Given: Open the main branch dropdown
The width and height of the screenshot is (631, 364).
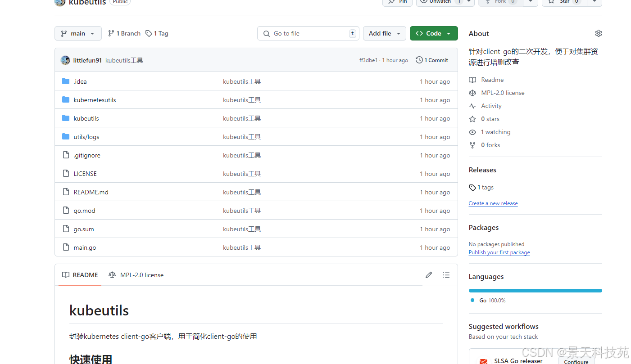Looking at the screenshot, I should click(x=78, y=33).
